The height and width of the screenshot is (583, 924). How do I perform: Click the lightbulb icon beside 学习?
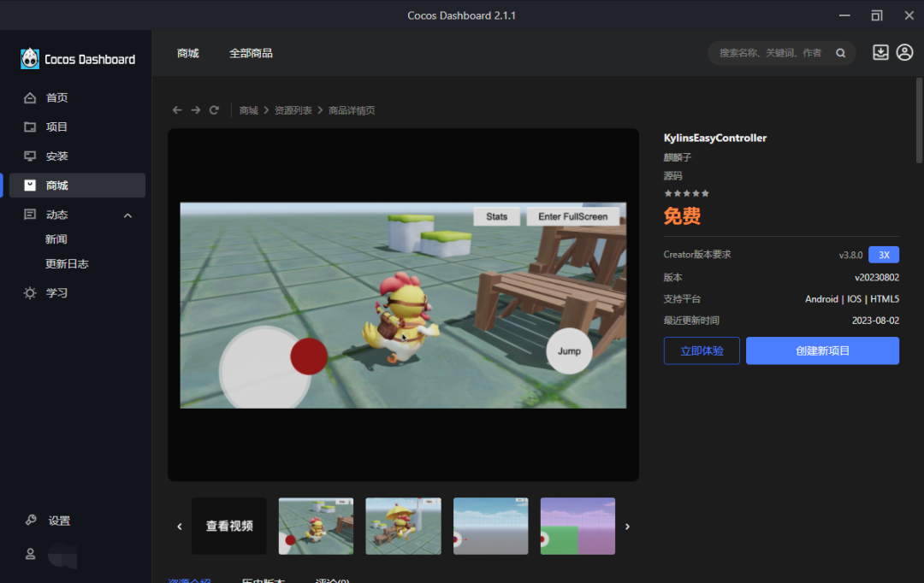30,292
